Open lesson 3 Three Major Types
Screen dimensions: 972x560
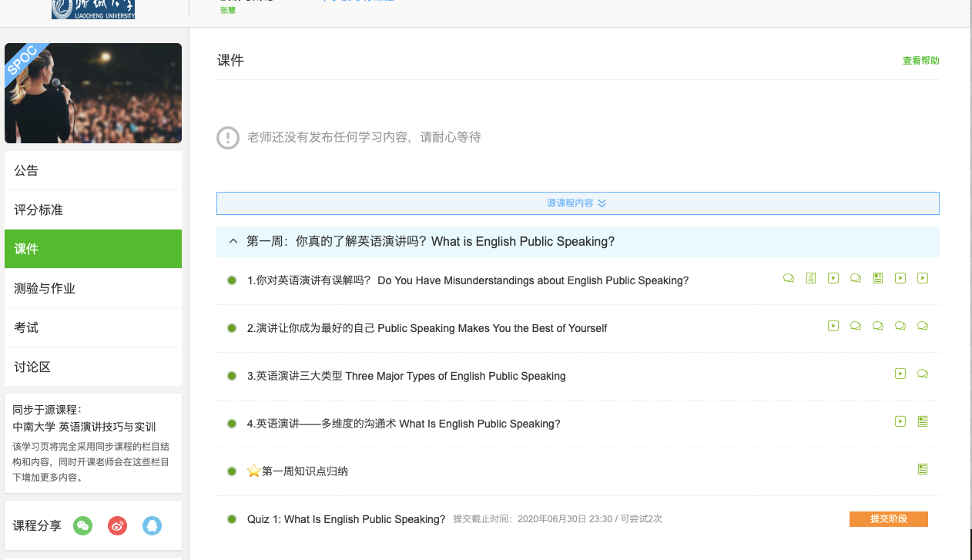coord(407,376)
